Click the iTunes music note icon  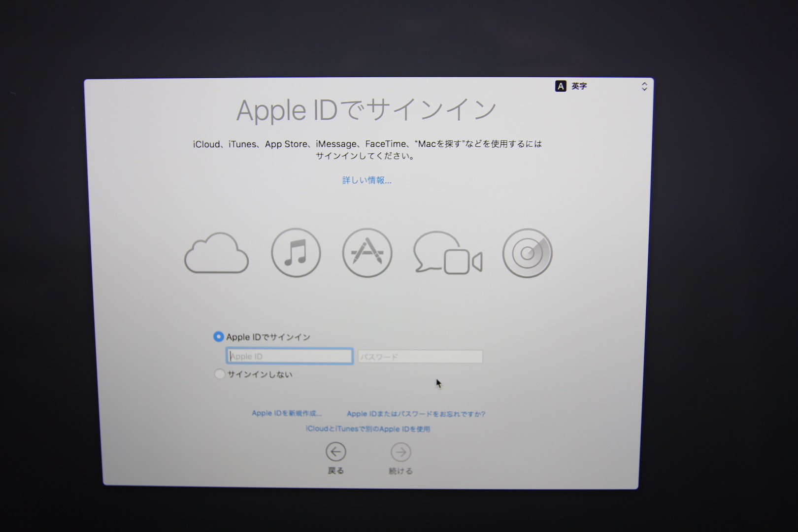coord(296,253)
